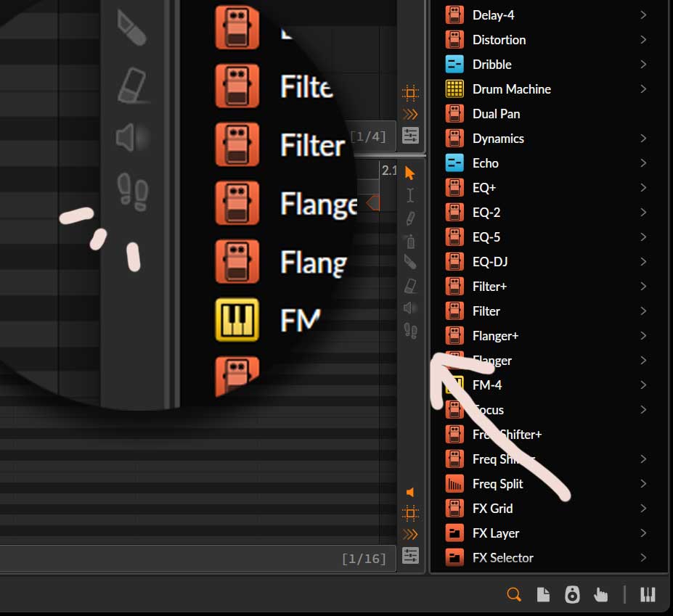
Task: Select the spray can Brush tool
Action: 410,241
